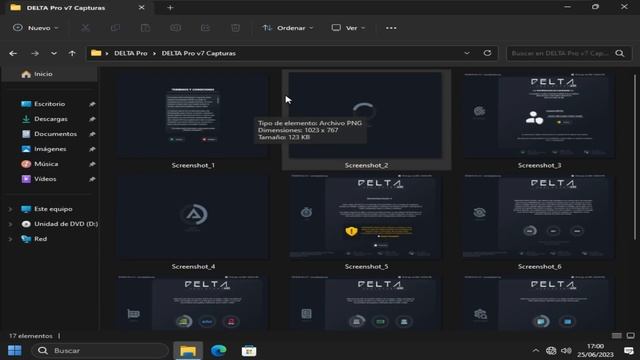Open Escritorio in the sidebar
640x360 pixels.
49,104
